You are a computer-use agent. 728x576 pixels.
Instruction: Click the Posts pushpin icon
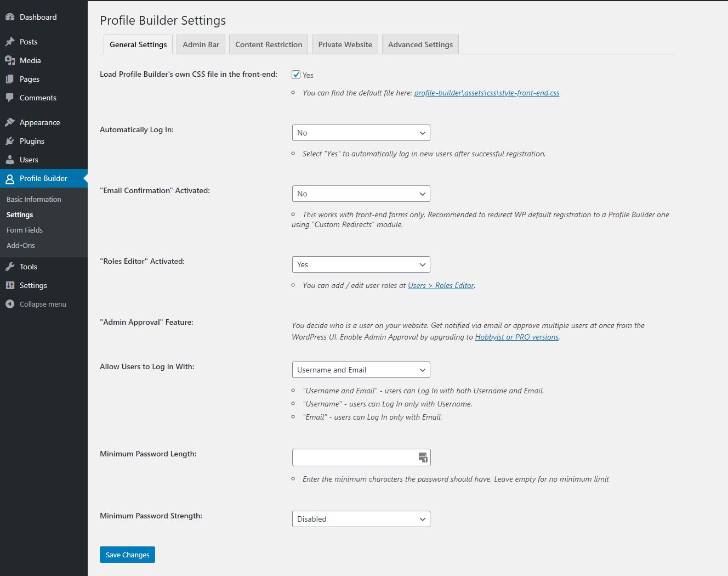[x=10, y=42]
